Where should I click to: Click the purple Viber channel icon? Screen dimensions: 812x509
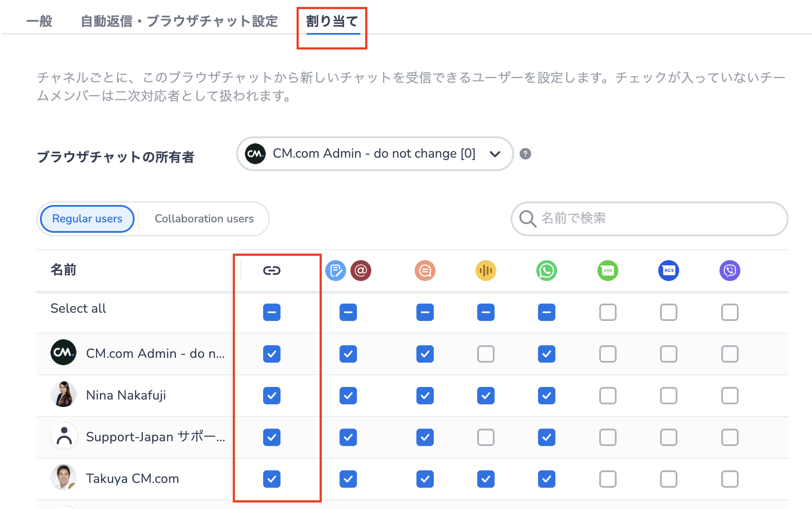pyautogui.click(x=730, y=271)
